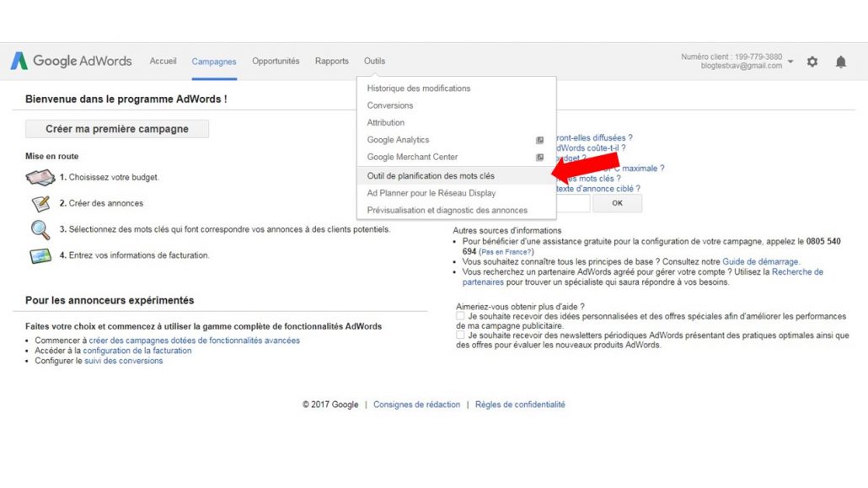Open the settings gear icon
This screenshot has height=488, width=868.
click(812, 62)
